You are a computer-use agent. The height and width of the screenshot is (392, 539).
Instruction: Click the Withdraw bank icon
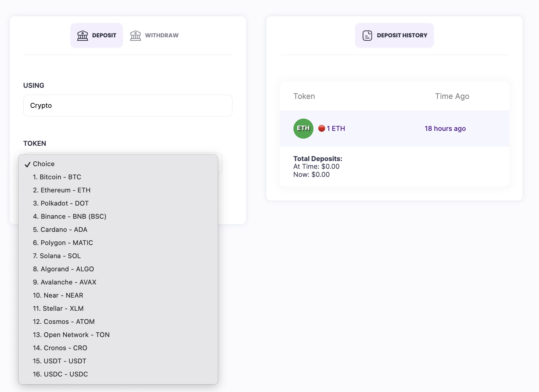tap(135, 35)
